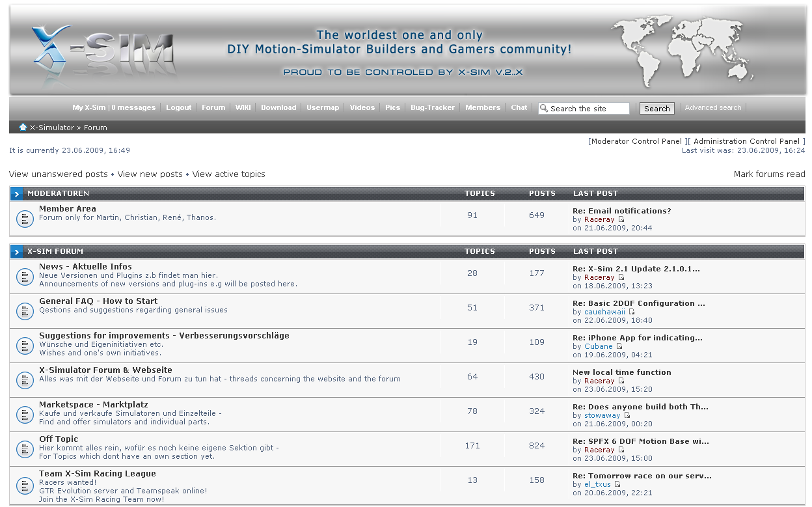The height and width of the screenshot is (507, 812).
Task: Click the General FAQ forum icon
Action: pyautogui.click(x=25, y=311)
